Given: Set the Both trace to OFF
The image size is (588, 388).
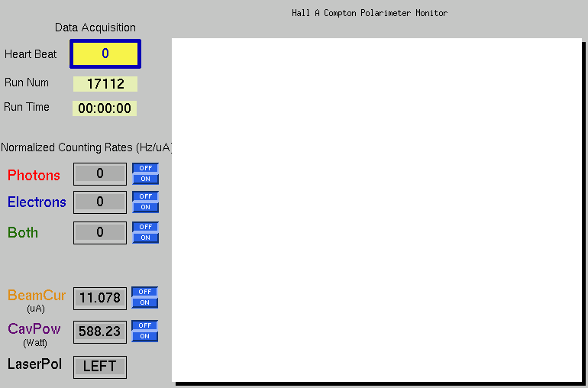Looking at the screenshot, I should (x=146, y=227).
